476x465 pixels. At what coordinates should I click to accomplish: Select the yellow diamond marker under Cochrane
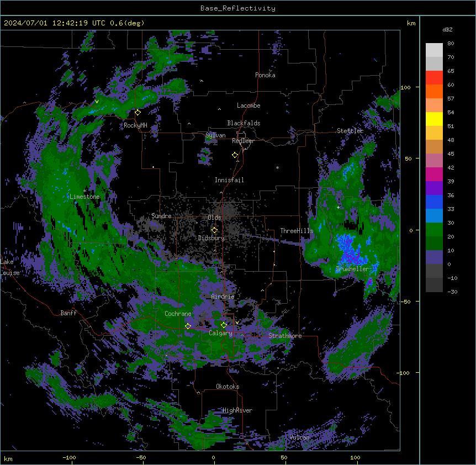click(188, 326)
